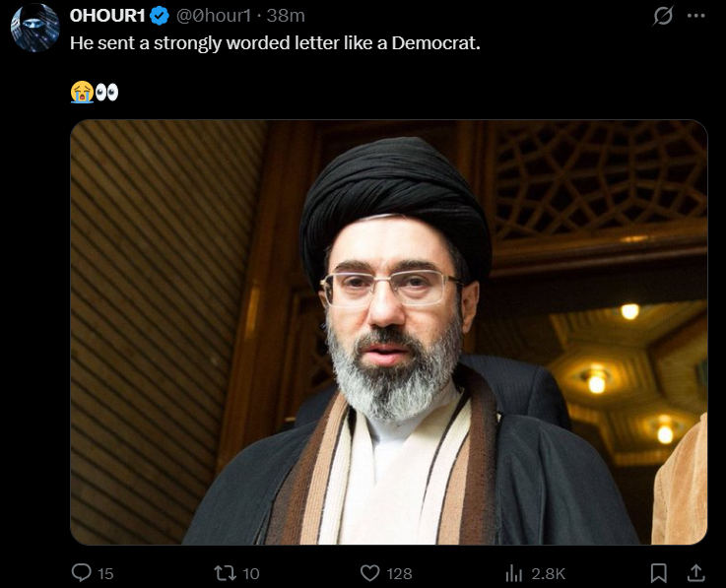
Task: Click the blue verified badge
Action: [160, 16]
